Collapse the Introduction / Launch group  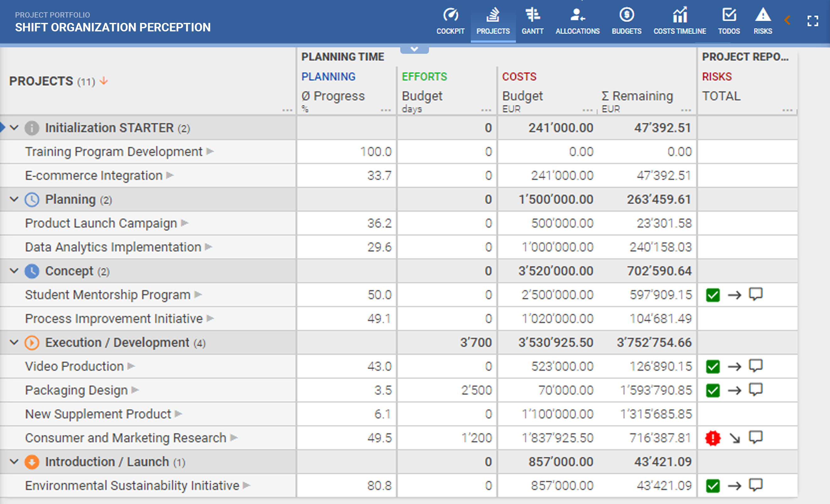(x=14, y=462)
